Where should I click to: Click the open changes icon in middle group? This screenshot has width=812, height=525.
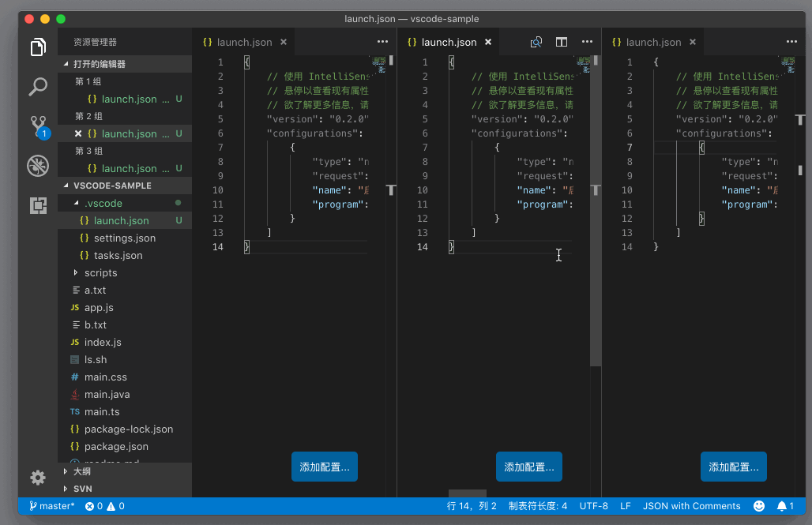pyautogui.click(x=536, y=42)
